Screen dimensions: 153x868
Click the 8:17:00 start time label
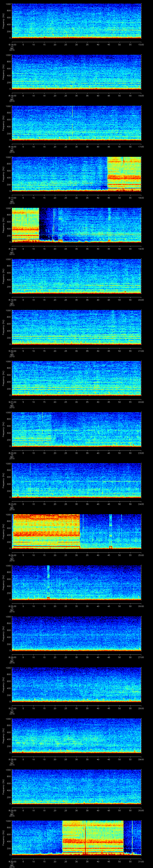[12, 197]
